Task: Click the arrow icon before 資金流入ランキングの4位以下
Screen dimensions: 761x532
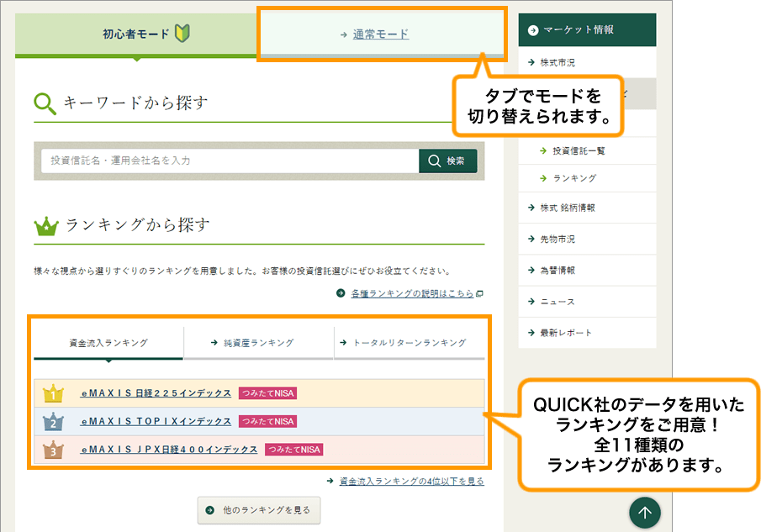Action: (330, 481)
